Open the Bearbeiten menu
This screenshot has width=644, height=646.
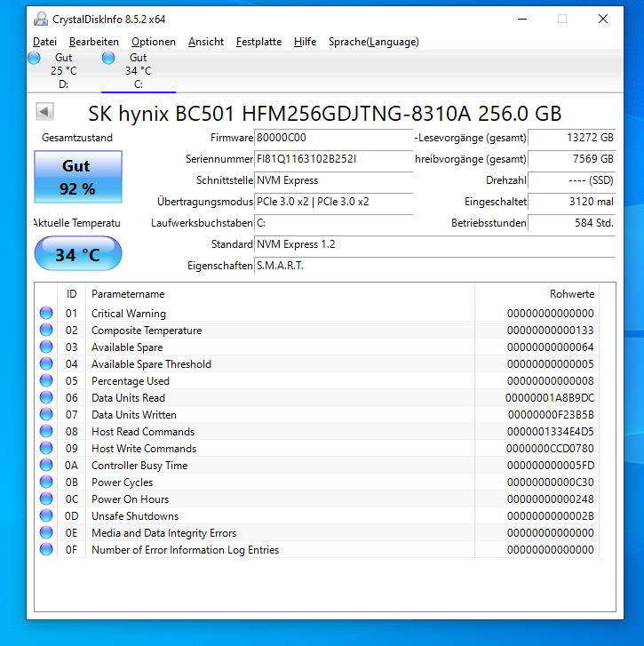(94, 42)
